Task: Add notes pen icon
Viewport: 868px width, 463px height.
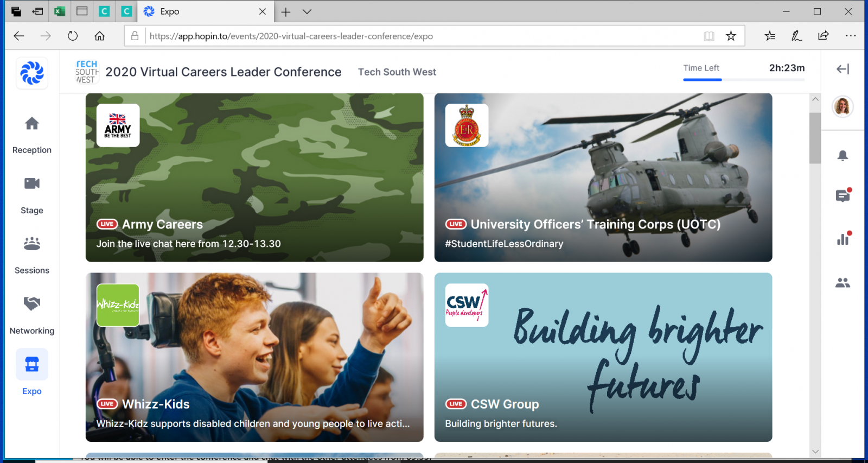Action: pos(796,36)
